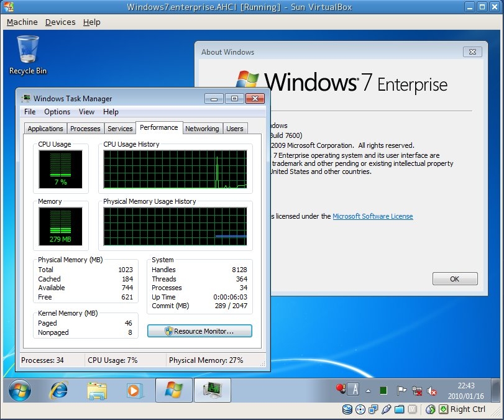
Task: Open VirtualBox Machine menu
Action: point(22,22)
